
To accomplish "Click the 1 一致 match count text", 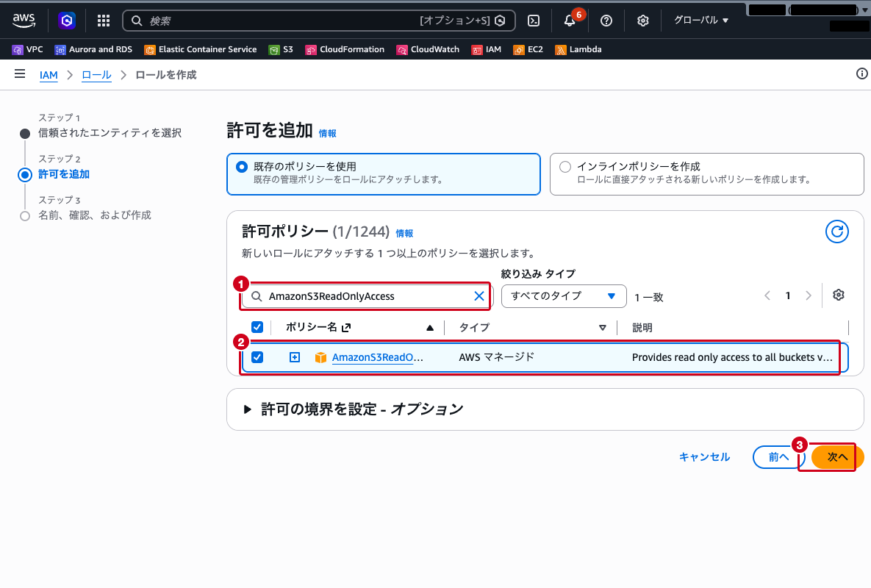I will coord(649,297).
